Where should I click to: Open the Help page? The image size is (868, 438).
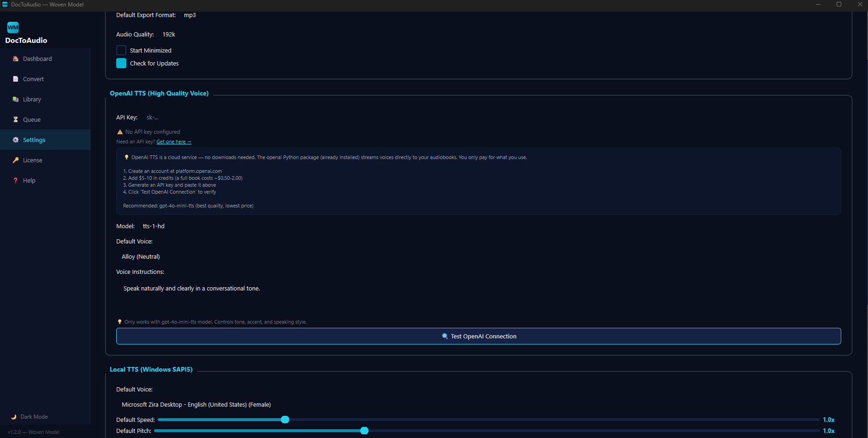[x=45, y=180]
